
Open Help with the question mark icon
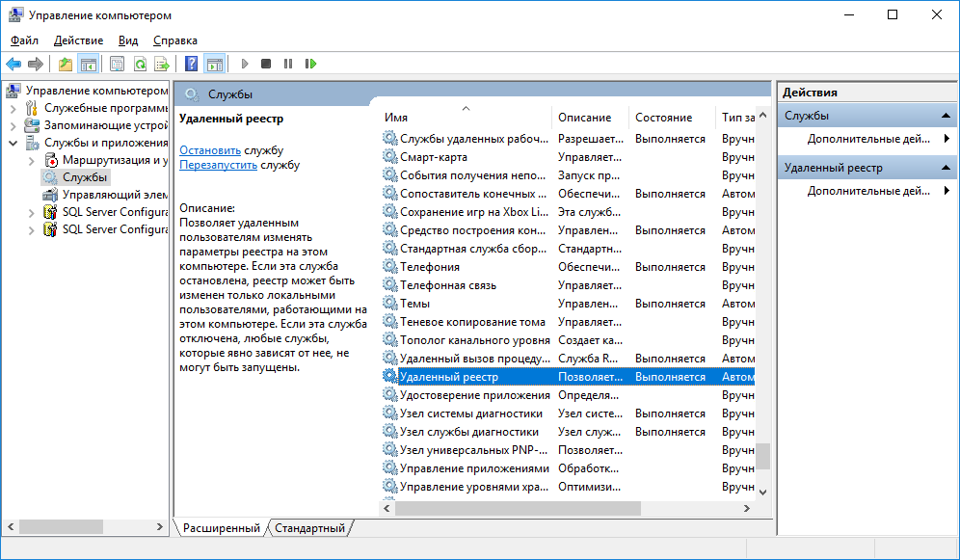[x=192, y=64]
